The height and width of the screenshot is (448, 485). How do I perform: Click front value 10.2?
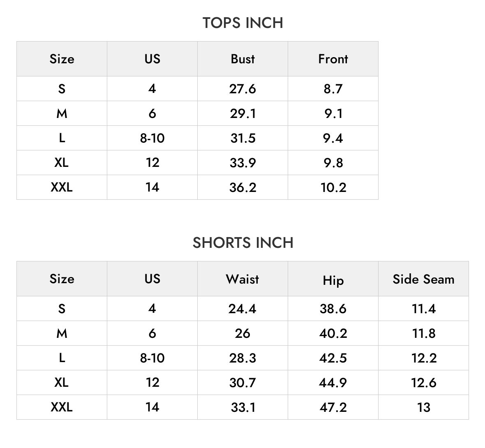click(x=333, y=187)
